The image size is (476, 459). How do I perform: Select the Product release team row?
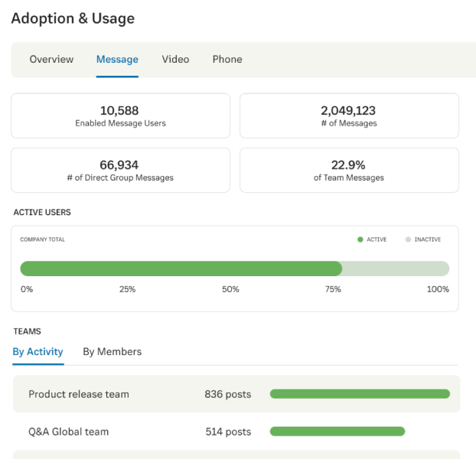coord(236,394)
